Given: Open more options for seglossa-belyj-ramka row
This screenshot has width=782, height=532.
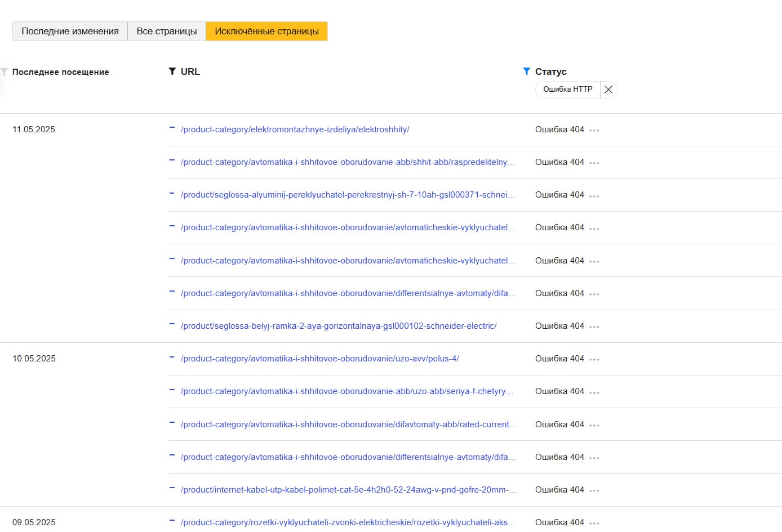Looking at the screenshot, I should pos(594,327).
